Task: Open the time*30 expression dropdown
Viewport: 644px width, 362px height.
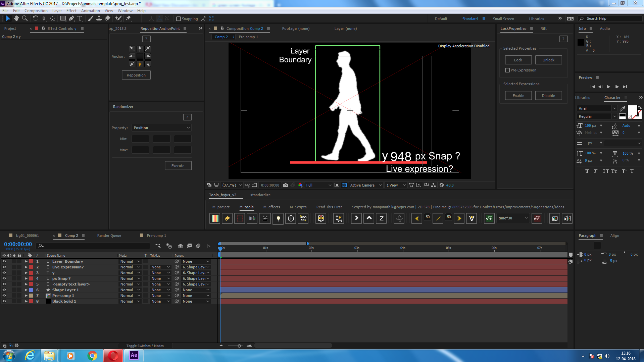Action: pyautogui.click(x=513, y=218)
